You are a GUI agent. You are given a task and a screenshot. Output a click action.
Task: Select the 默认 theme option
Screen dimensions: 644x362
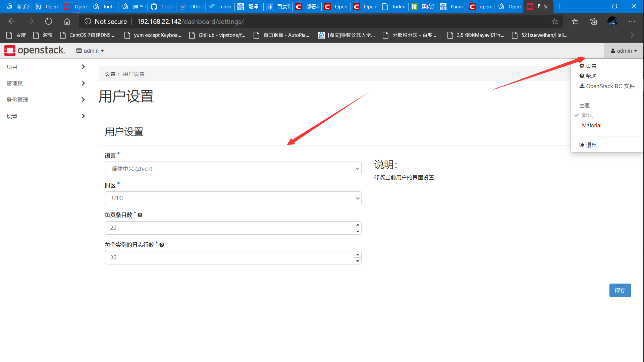[587, 115]
